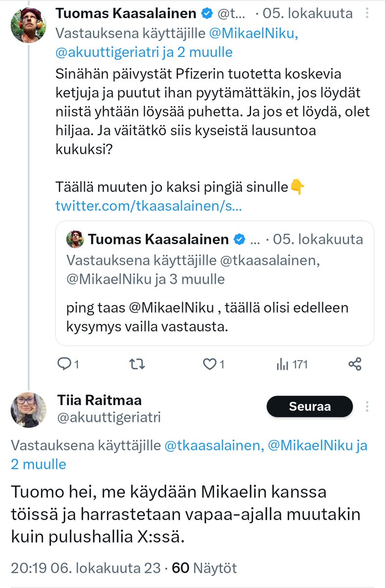This screenshot has height=588, width=385.
Task: Click @tkaasalainen mention in Tiia's reply header
Action: pos(210,445)
